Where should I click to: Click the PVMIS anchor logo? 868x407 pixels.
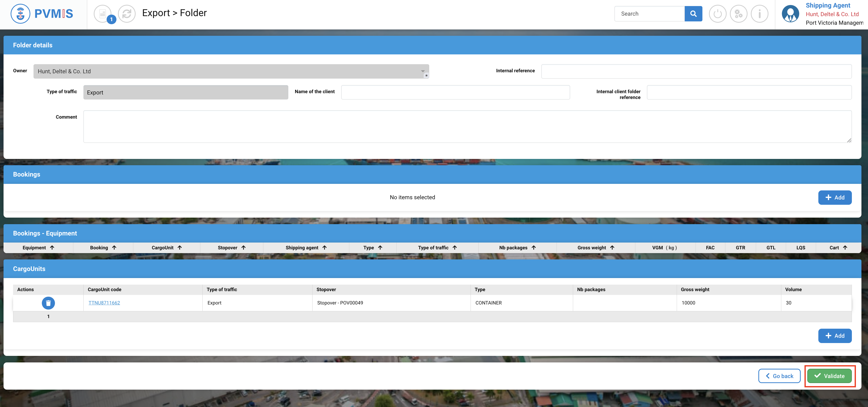coord(21,14)
